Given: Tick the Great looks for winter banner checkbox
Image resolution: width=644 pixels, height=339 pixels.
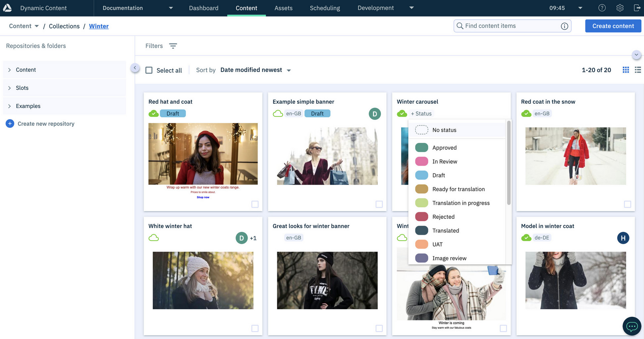Looking at the screenshot, I should pyautogui.click(x=379, y=328).
